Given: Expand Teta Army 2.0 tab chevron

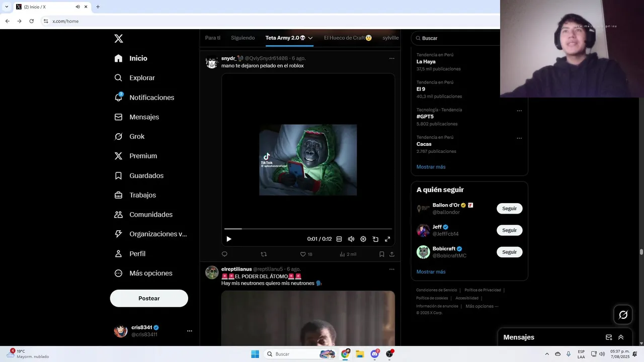Looking at the screenshot, I should point(310,38).
